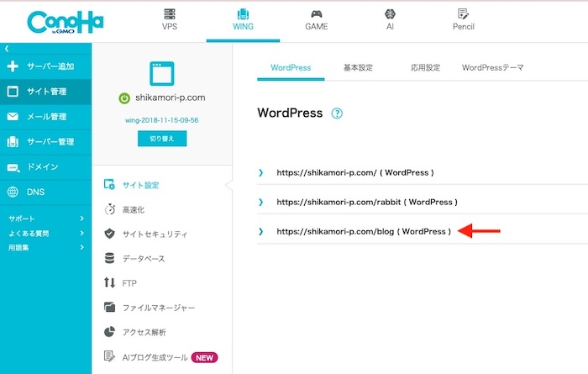Viewport: 588px width, 374px height.
Task: Click the 切り替え button
Action: coord(162,139)
